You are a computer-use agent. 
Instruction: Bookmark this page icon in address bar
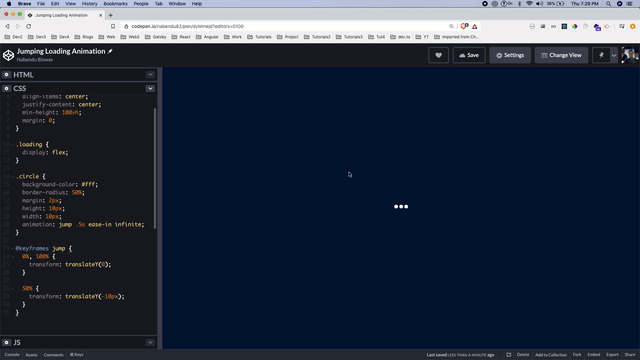pos(113,26)
